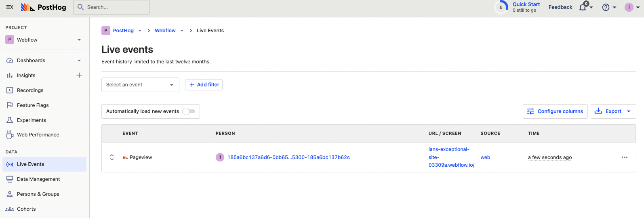644x218 pixels.
Task: Click the Configure columns button
Action: tap(555, 111)
